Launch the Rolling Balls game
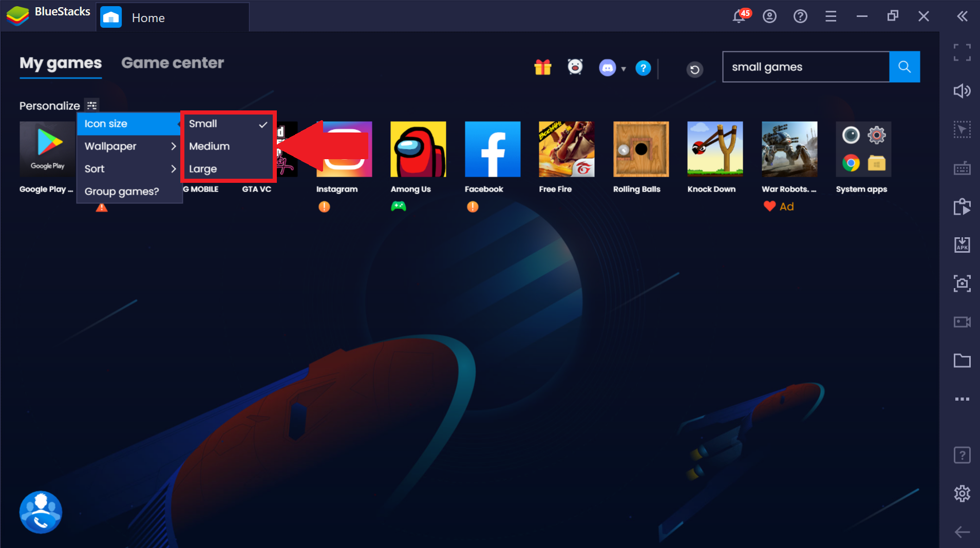Viewport: 980px width, 548px height. coord(641,149)
